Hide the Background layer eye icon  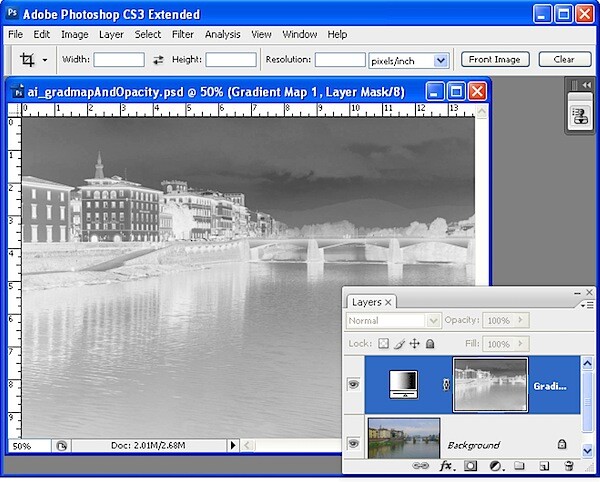click(x=354, y=443)
